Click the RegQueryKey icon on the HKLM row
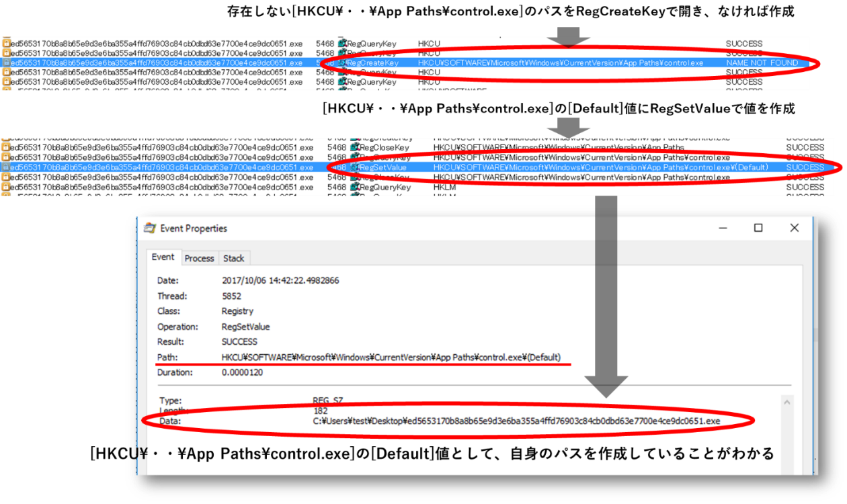 point(355,187)
